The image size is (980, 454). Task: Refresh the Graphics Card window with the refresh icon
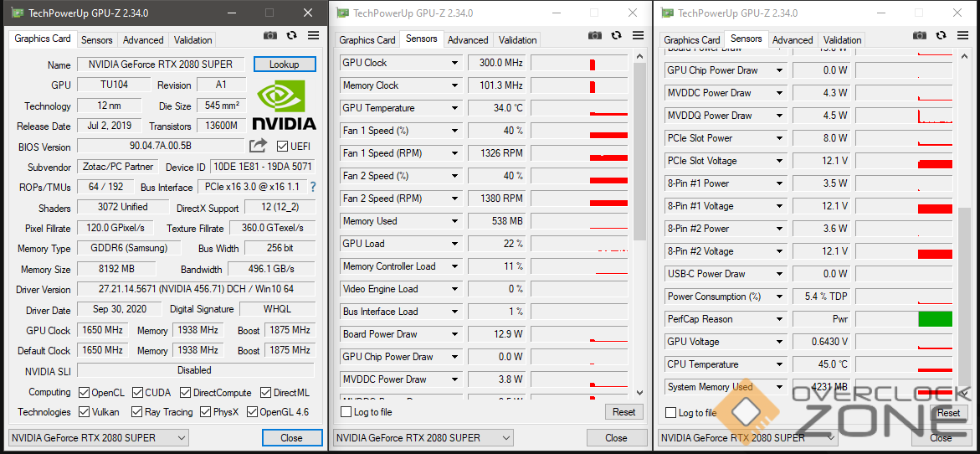click(x=291, y=36)
